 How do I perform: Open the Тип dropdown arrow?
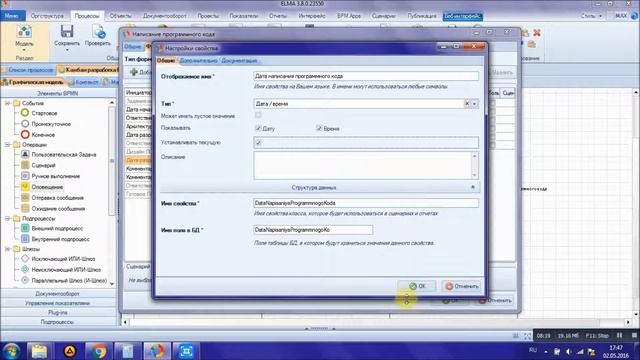474,104
